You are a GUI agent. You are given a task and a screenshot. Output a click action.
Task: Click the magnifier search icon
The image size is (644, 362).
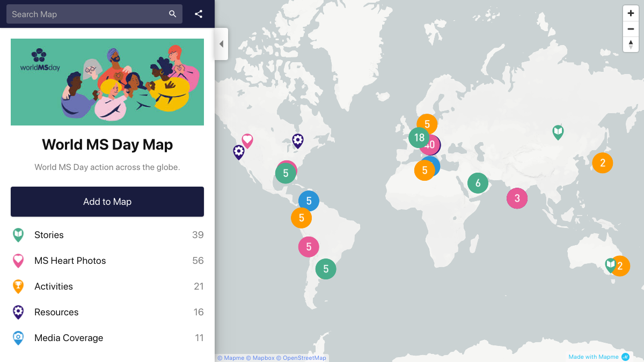point(172,14)
